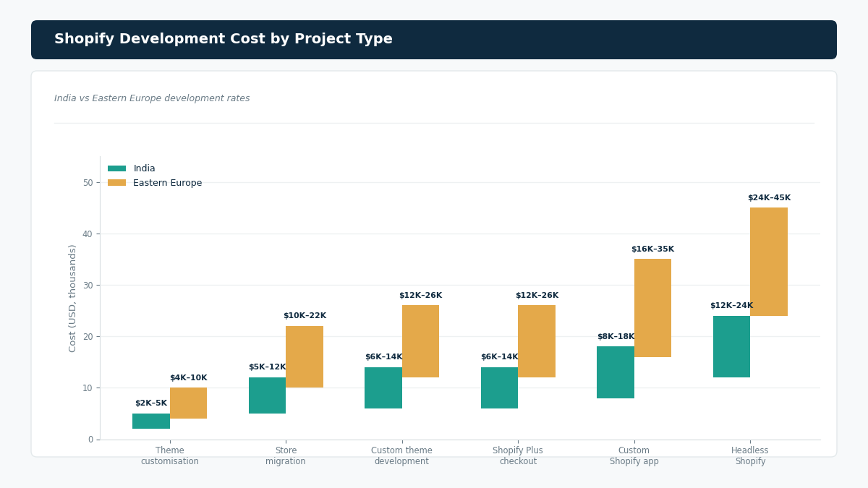This screenshot has width=868, height=488.
Task: Select the India legend label
Action: [x=144, y=168]
